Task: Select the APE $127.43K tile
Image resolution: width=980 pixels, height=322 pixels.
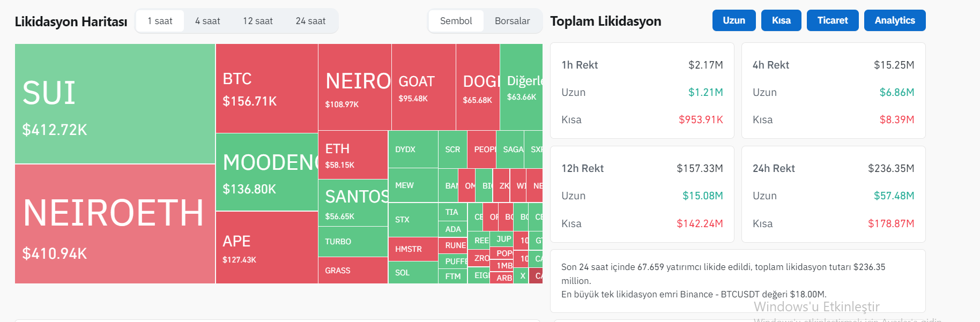Action: (266, 248)
